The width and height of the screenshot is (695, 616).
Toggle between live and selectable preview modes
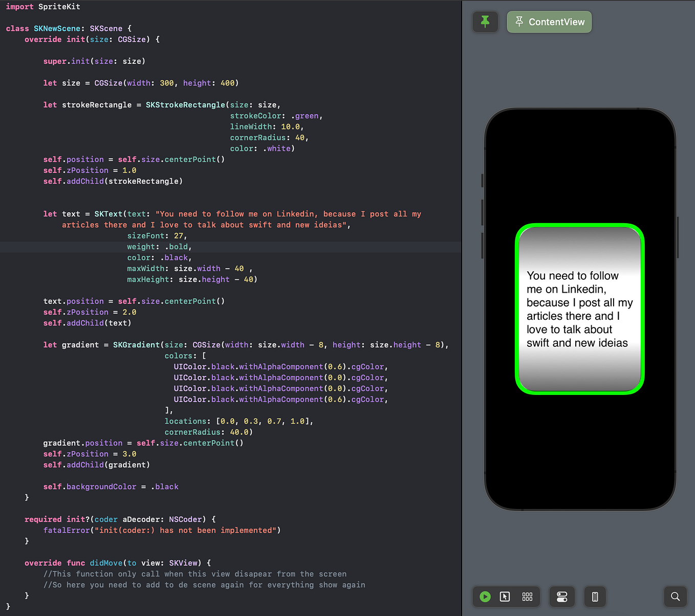click(x=505, y=596)
